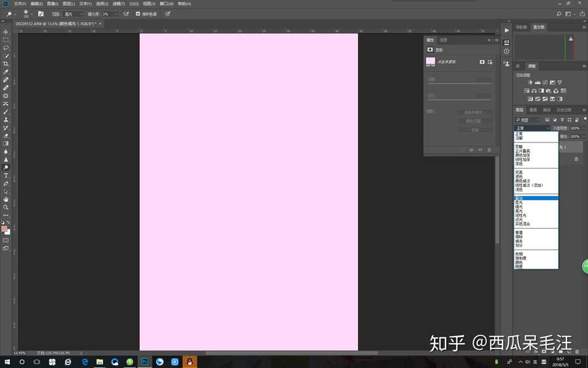This screenshot has height=368, width=588.
Task: Select the Hand tool
Action: 6,199
